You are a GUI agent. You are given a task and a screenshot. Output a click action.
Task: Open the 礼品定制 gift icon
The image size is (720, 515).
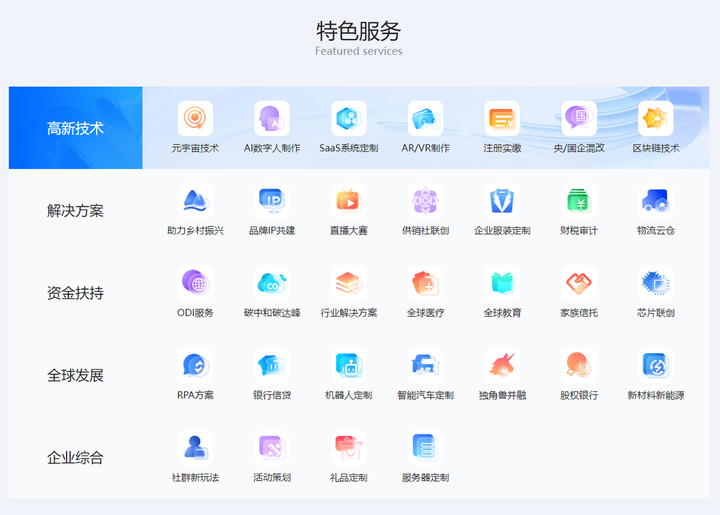(349, 448)
